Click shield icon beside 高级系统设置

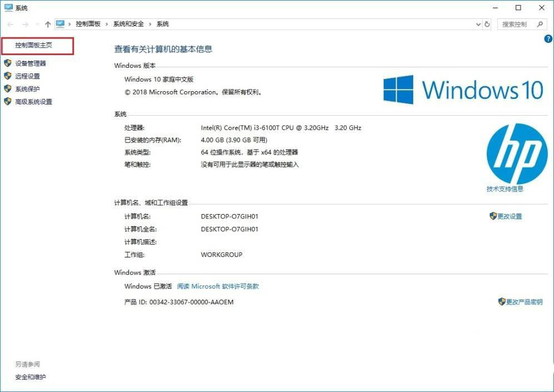[x=7, y=101]
